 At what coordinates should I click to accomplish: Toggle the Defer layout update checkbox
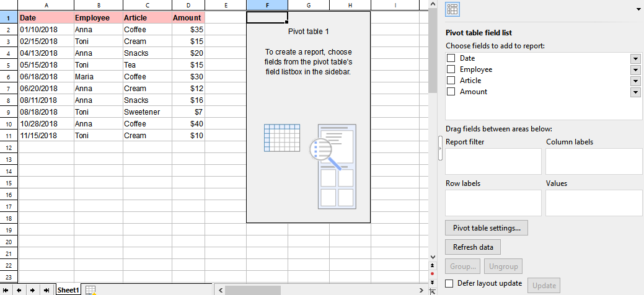(x=450, y=284)
